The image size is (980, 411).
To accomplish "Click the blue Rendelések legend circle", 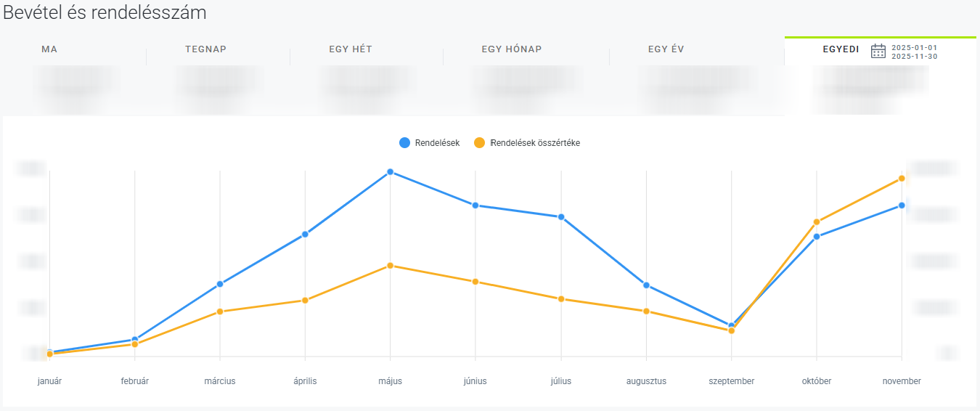I will click(405, 143).
